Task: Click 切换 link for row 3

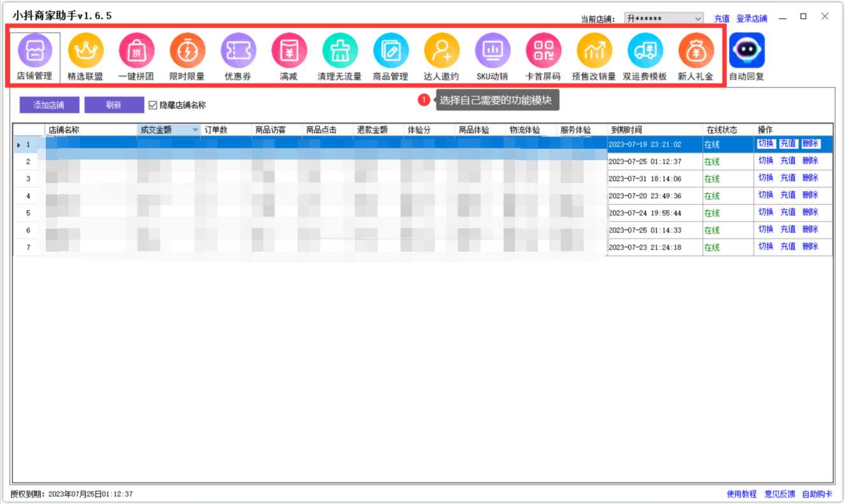Action: (x=766, y=178)
